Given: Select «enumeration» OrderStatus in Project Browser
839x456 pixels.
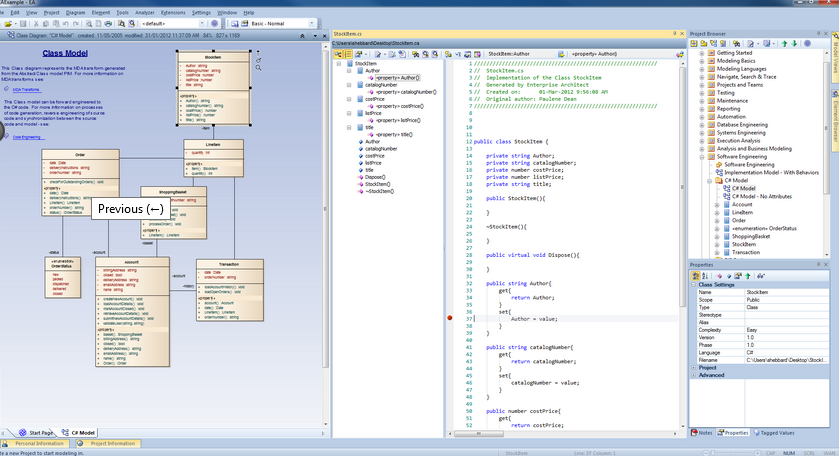Looking at the screenshot, I should [x=764, y=229].
